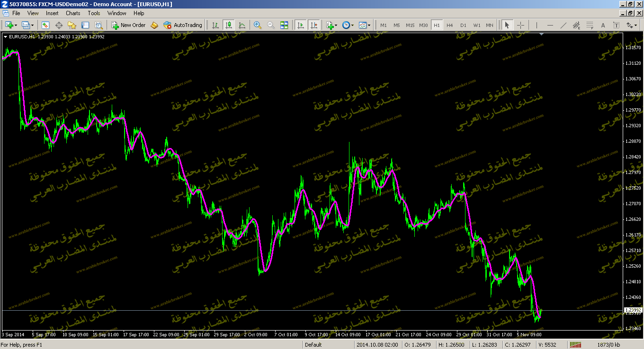644x349 pixels.
Task: Select the Vertical Line drawing tool
Action: [x=537, y=25]
